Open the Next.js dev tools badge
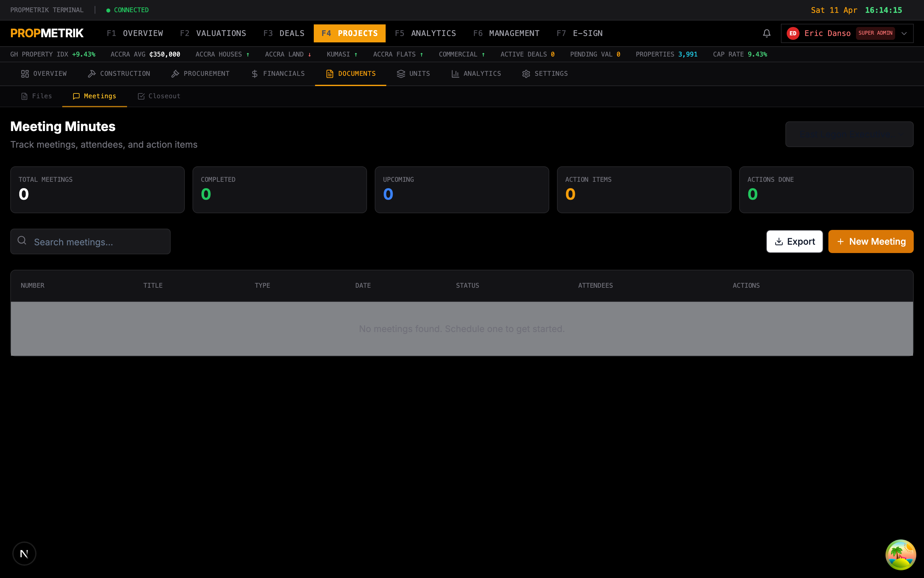 click(24, 553)
